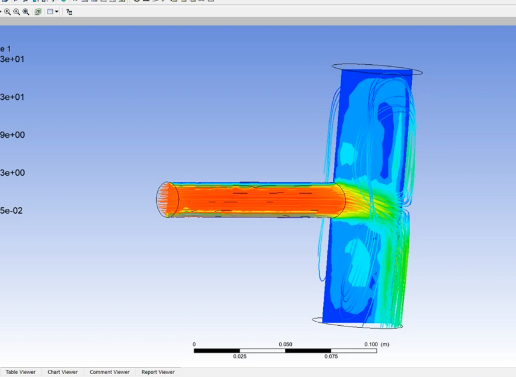Click the 0.025 scale ruler label

pyautogui.click(x=240, y=356)
